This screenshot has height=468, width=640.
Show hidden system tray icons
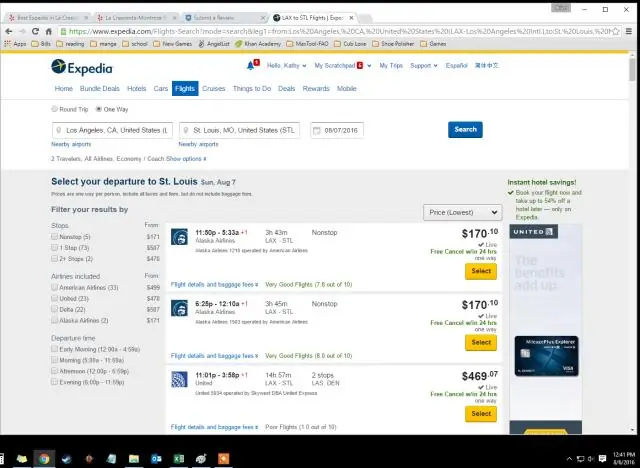(569, 459)
